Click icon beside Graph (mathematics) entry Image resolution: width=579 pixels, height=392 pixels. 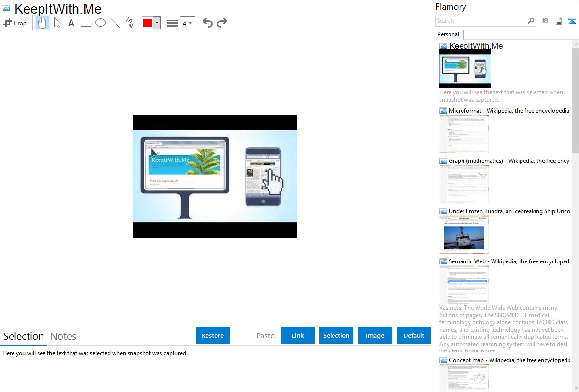pyautogui.click(x=444, y=161)
